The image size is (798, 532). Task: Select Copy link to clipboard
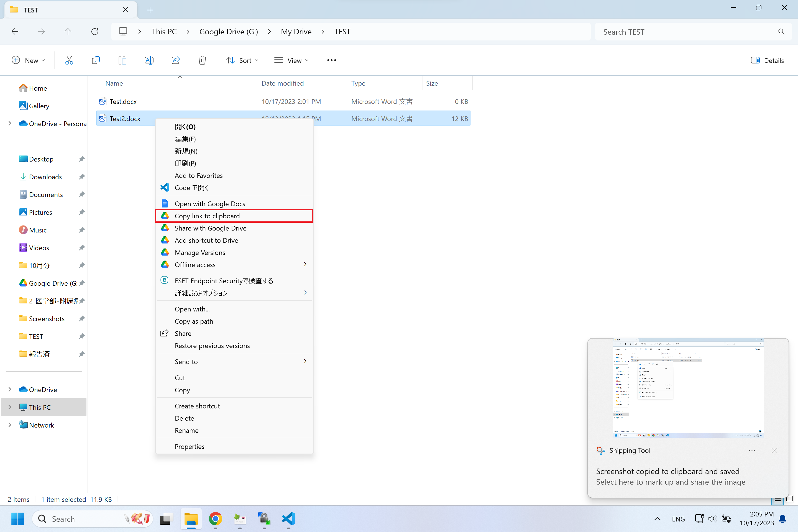tap(234, 216)
